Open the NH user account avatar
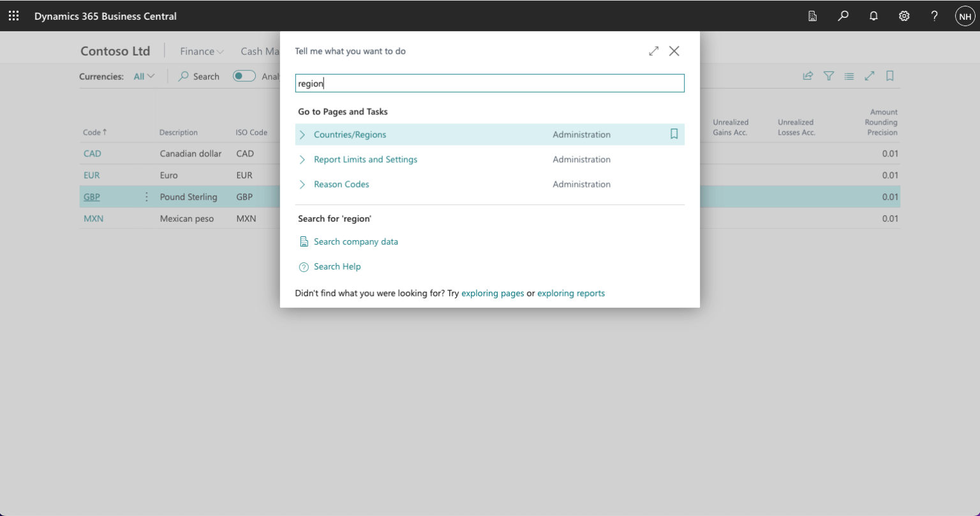Screen dimensions: 980x516 click(965, 16)
